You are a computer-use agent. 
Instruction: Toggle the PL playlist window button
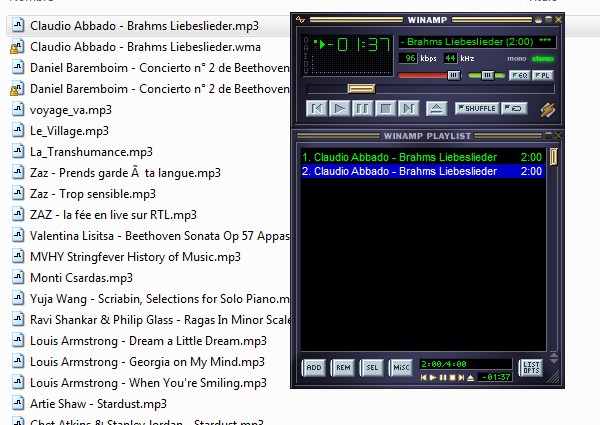coord(542,75)
